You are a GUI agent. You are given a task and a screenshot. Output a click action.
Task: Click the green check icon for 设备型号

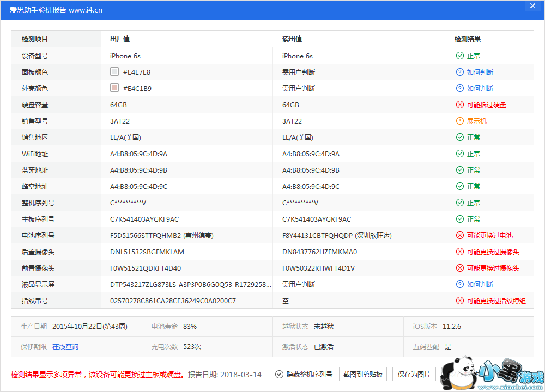pos(460,56)
